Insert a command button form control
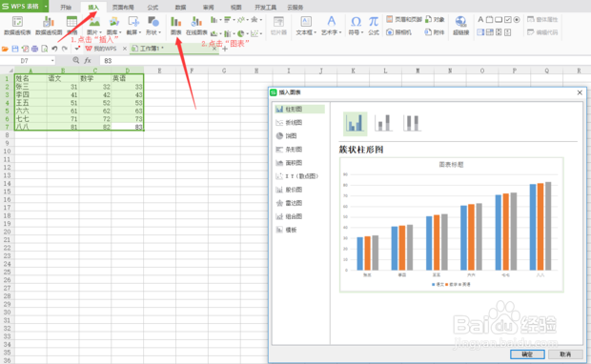This screenshot has width=591, height=364. (499, 20)
